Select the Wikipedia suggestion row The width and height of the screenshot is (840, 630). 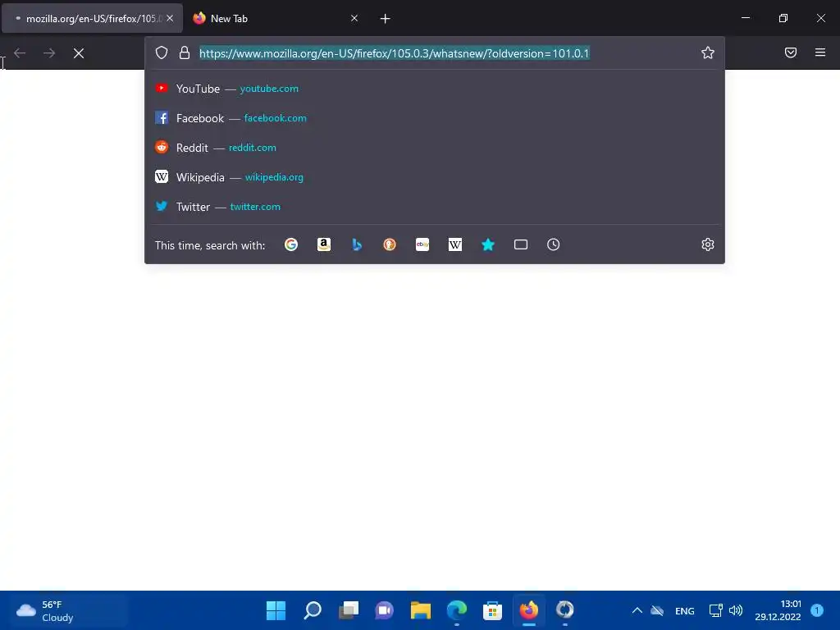click(x=435, y=177)
